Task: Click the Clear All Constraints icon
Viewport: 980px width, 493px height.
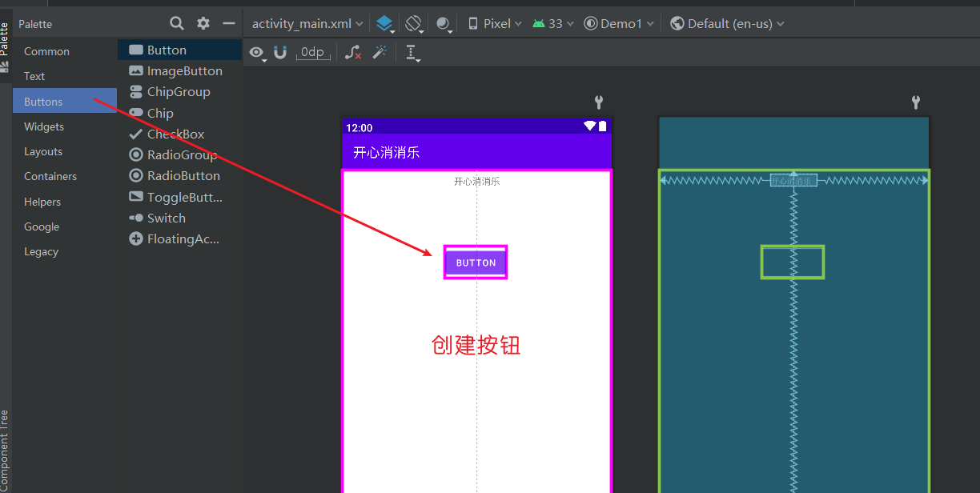Action: coord(352,52)
